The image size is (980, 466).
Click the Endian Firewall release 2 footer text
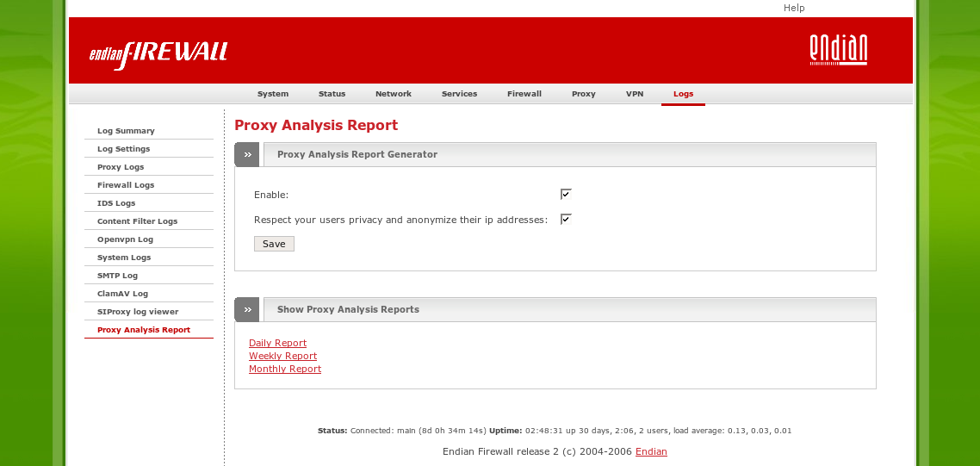(537, 451)
